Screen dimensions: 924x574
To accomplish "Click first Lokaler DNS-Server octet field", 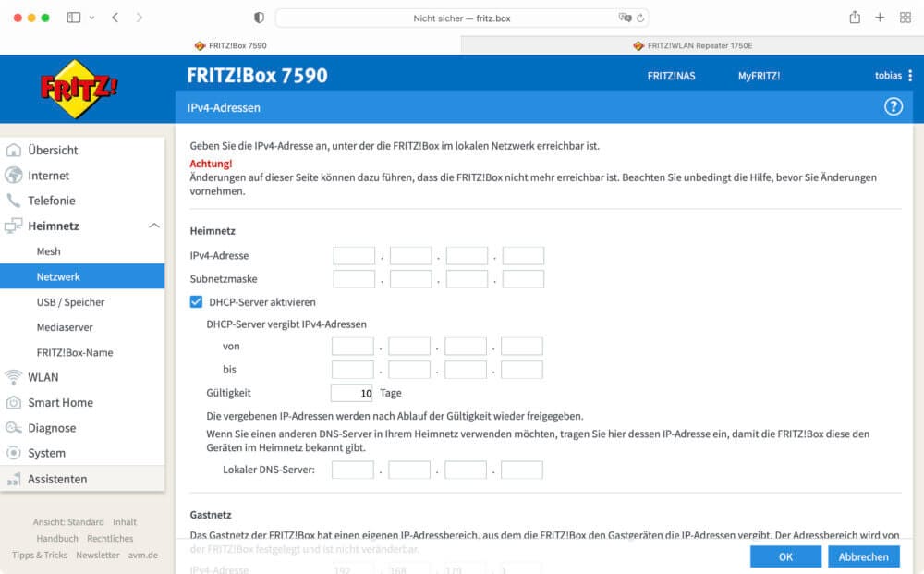I will pos(352,470).
